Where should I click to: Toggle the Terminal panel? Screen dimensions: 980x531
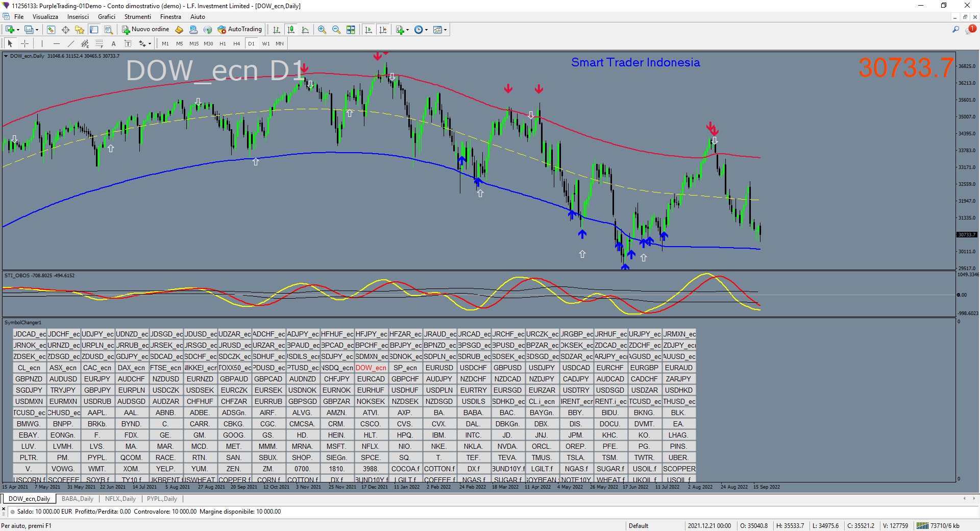click(94, 30)
